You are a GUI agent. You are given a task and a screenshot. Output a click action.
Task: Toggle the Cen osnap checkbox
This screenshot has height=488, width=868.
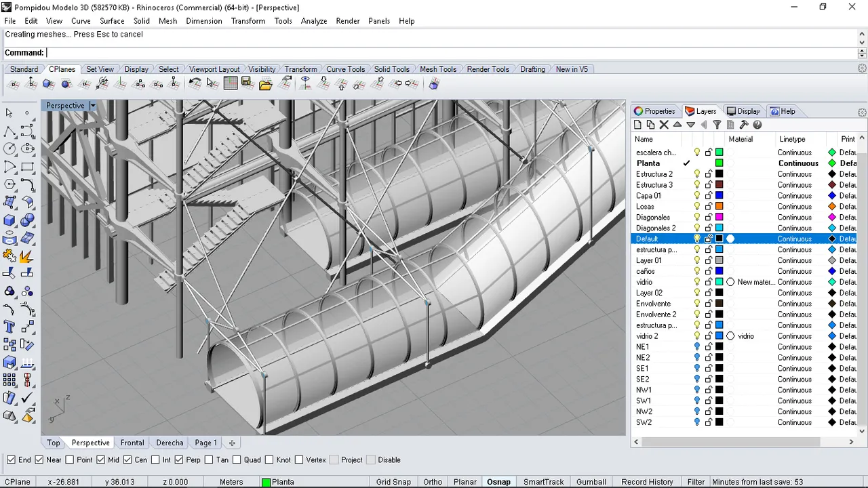coord(128,460)
